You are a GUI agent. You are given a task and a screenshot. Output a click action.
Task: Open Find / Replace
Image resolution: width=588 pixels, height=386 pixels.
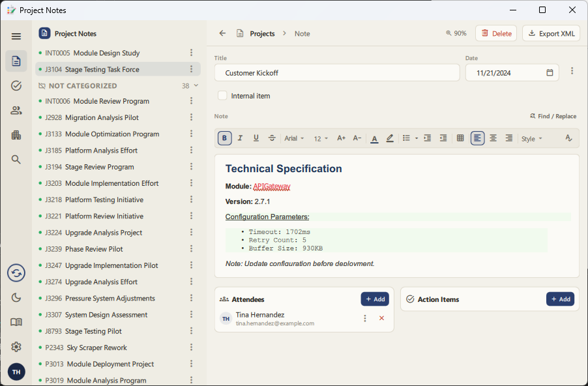tap(553, 116)
